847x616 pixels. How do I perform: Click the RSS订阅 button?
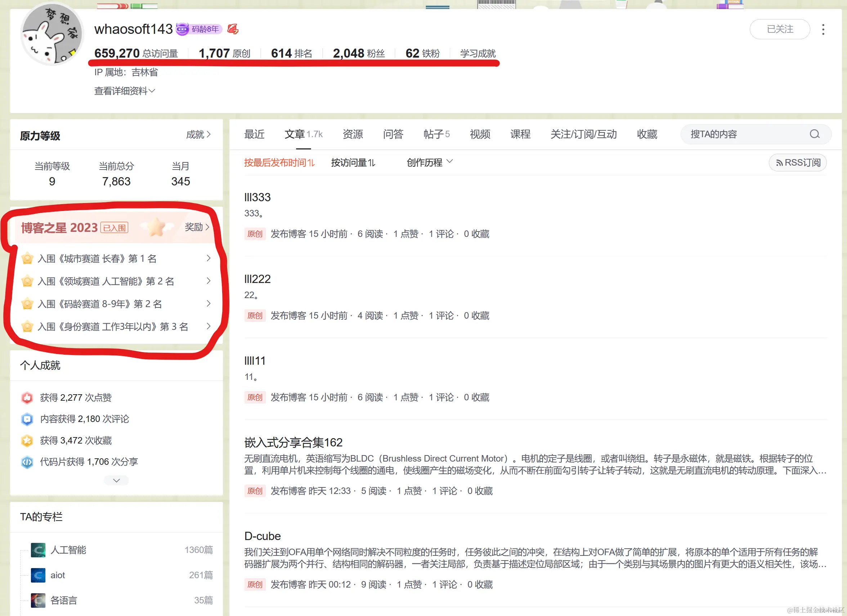pyautogui.click(x=798, y=162)
